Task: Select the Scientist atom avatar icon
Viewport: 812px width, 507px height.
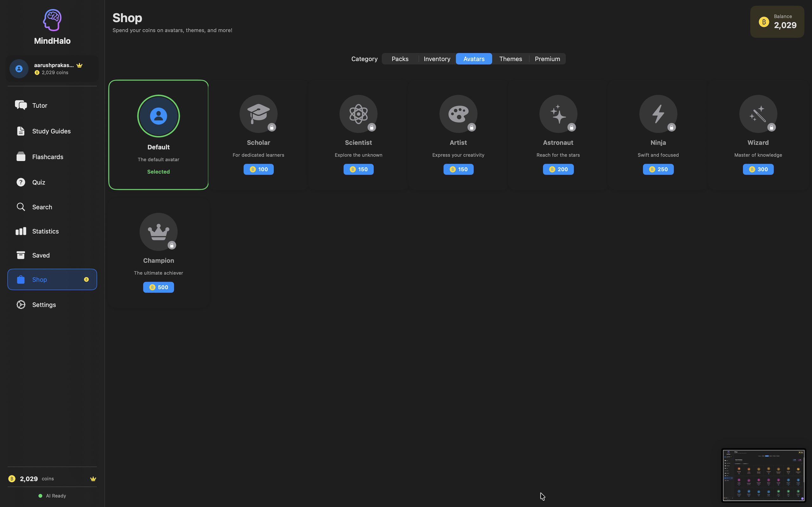Action: coord(358,114)
